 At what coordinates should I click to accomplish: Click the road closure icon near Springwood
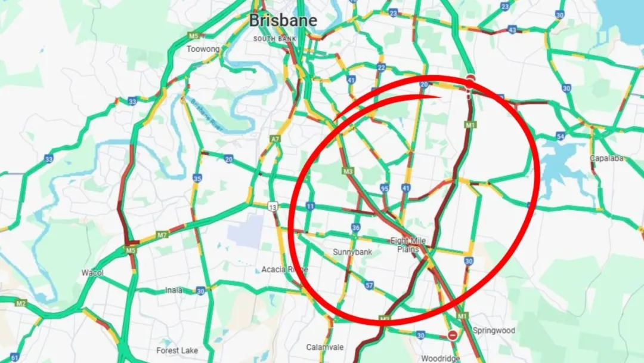[x=452, y=336]
